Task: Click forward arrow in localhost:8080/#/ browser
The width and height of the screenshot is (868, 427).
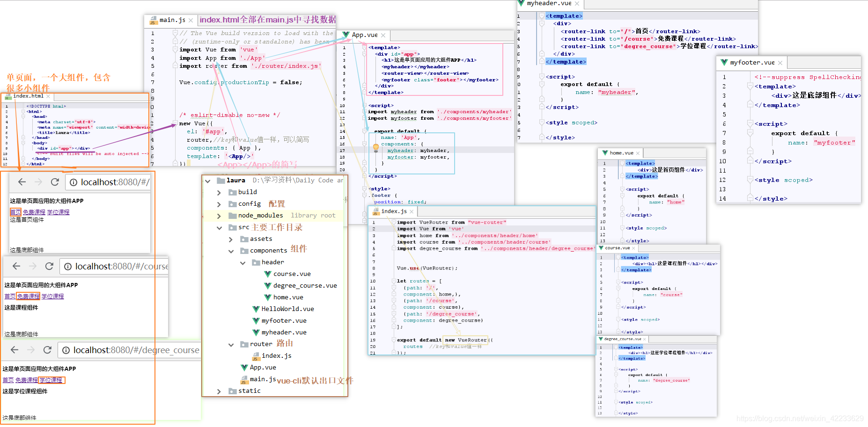Action: (x=38, y=182)
